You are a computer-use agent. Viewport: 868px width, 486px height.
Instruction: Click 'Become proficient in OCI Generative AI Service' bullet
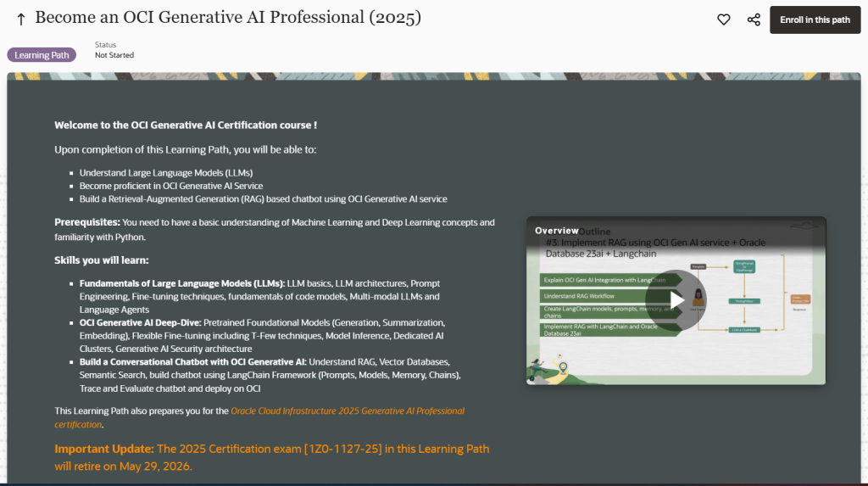tap(171, 187)
